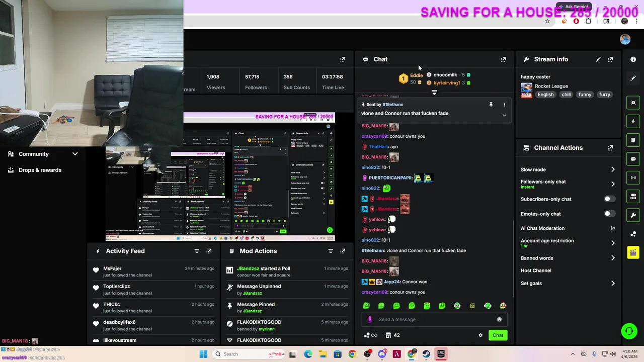Click Toptierclipz follow entry

(116, 287)
